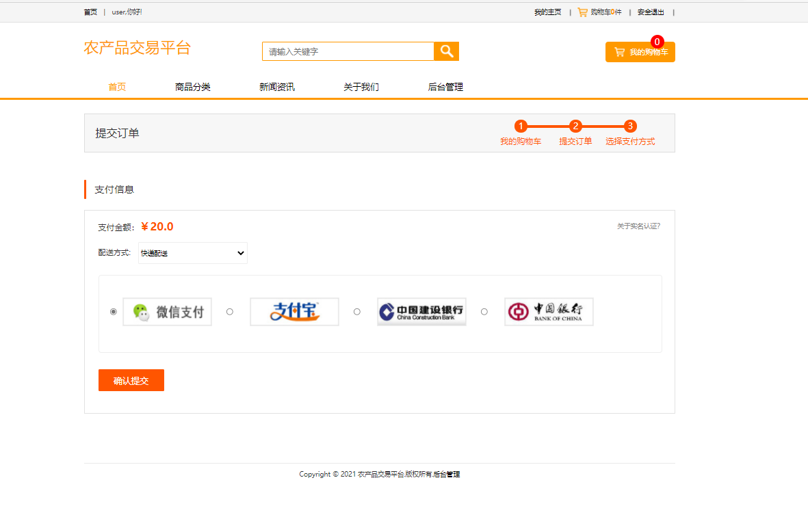Open 商品分类 navigation tab

[x=193, y=87]
